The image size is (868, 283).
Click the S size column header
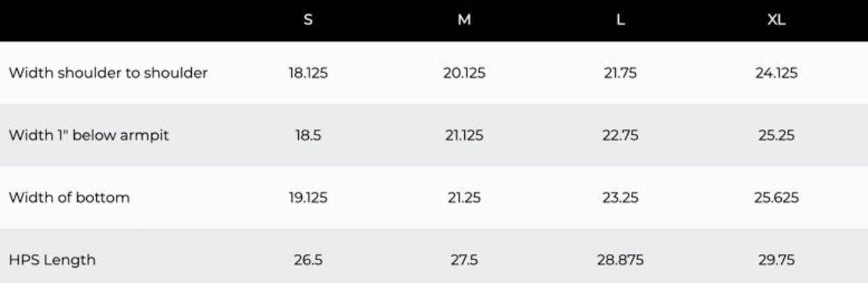(308, 20)
